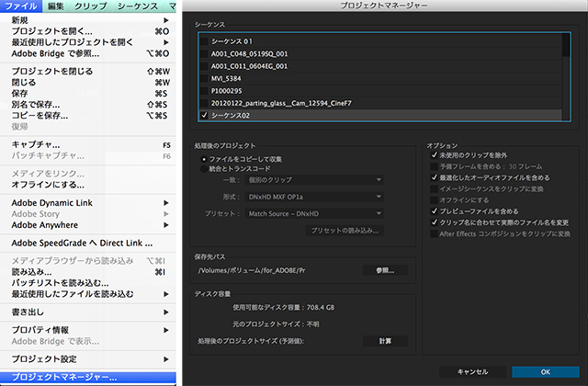Image resolution: width=588 pixels, height=386 pixels.
Task: Open the 形式 dropdown showing DNxHD MXF OP1a
Action: 314,197
